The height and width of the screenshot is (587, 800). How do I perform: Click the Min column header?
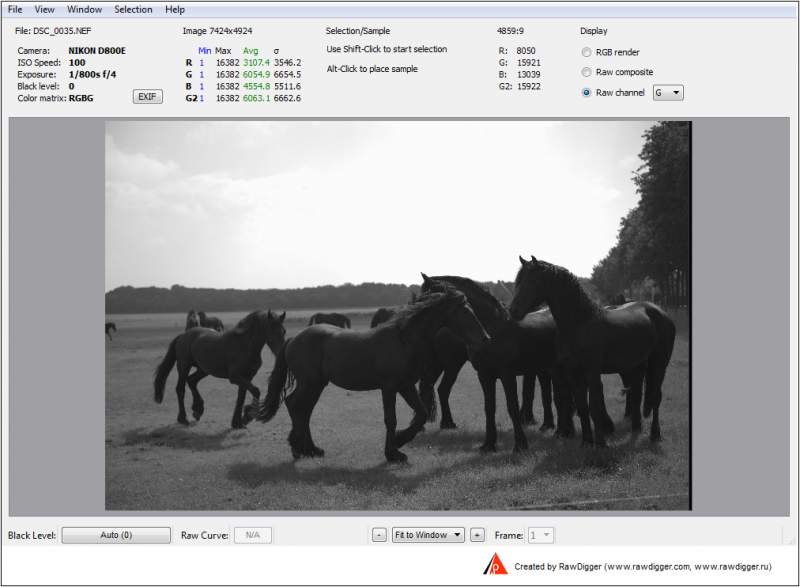[x=204, y=50]
